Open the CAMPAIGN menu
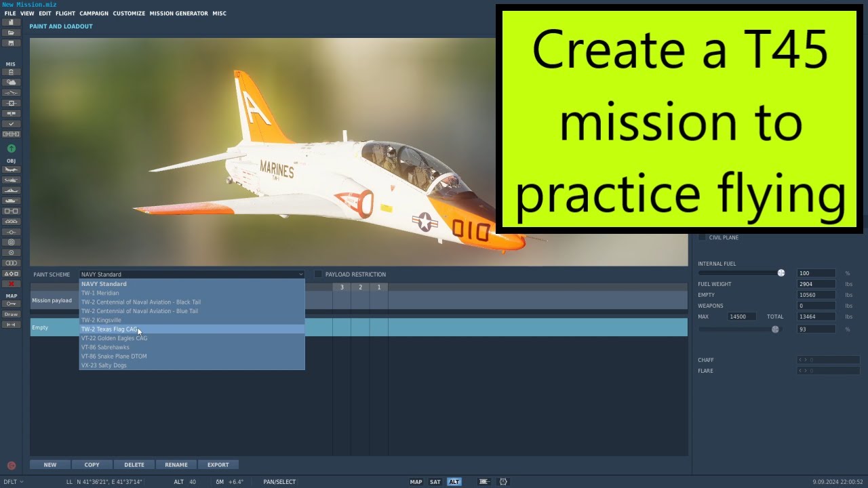The image size is (868, 488). click(94, 14)
